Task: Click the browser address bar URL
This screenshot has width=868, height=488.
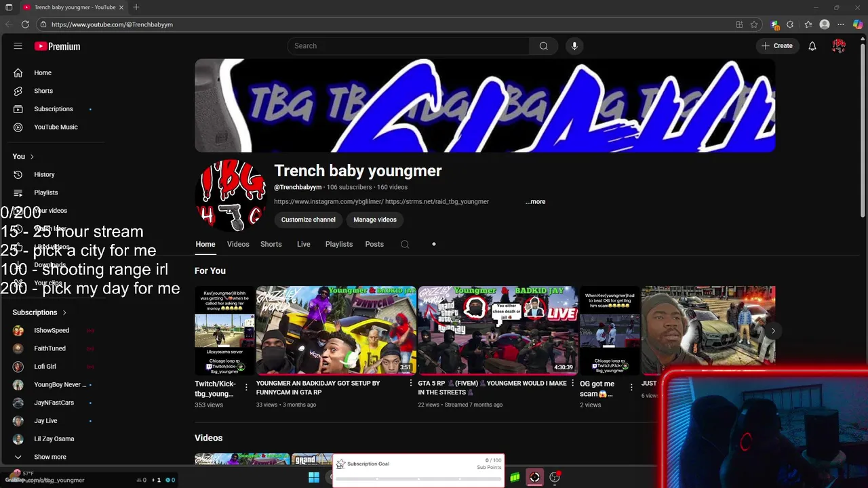Action: click(x=112, y=24)
